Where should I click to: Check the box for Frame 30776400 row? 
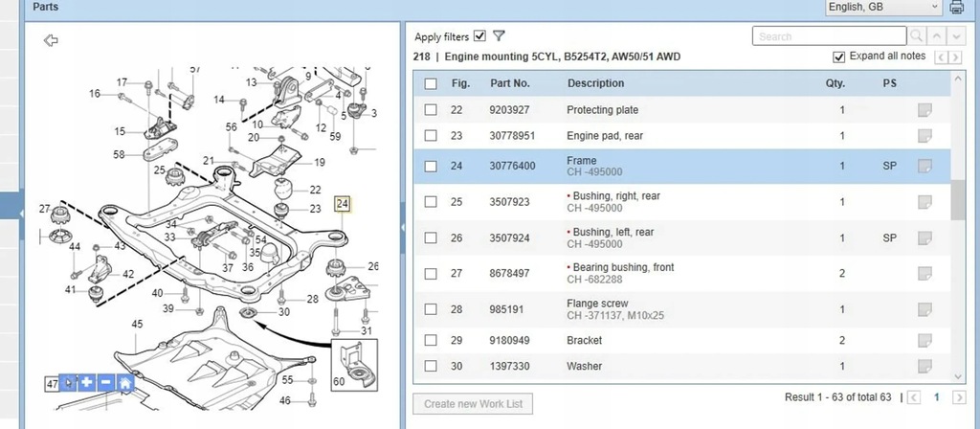[x=430, y=166]
